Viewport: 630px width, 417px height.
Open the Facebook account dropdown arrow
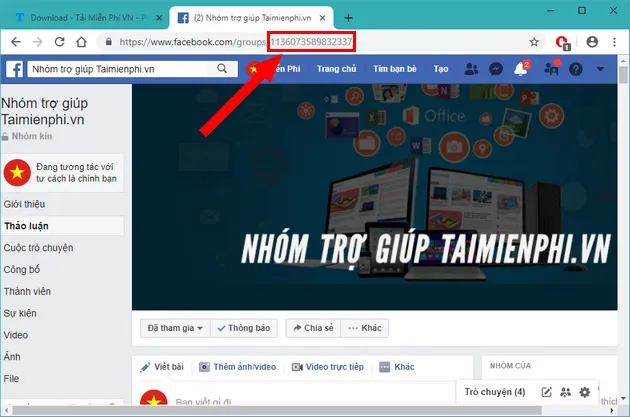600,69
